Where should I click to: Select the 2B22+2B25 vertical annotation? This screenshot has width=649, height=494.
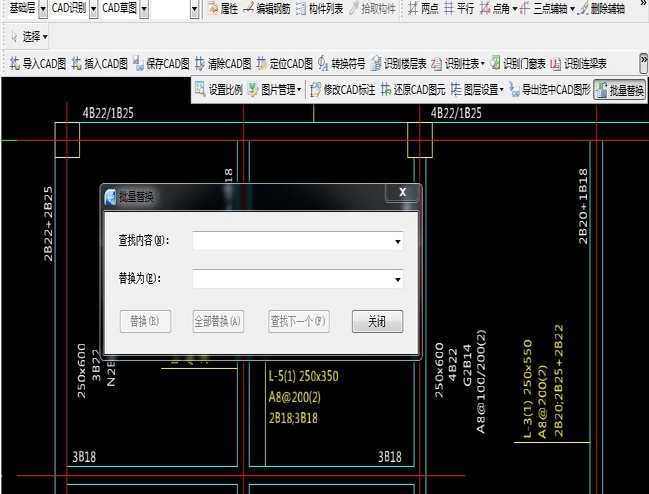click(48, 224)
